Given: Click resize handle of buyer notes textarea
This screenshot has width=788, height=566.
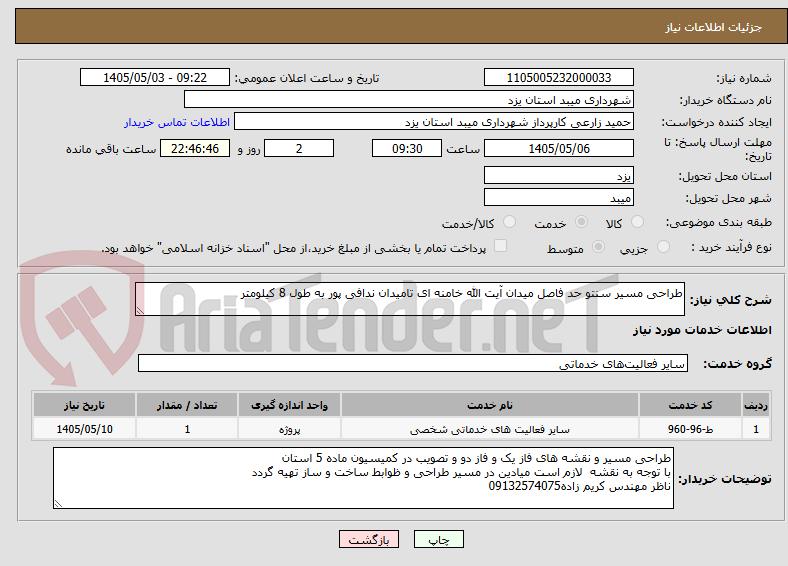Looking at the screenshot, I should (58, 504).
